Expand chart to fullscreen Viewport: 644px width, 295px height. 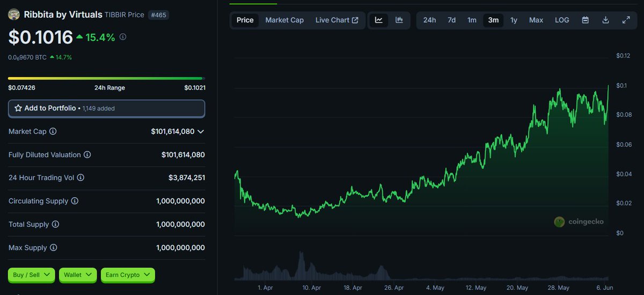tap(626, 20)
